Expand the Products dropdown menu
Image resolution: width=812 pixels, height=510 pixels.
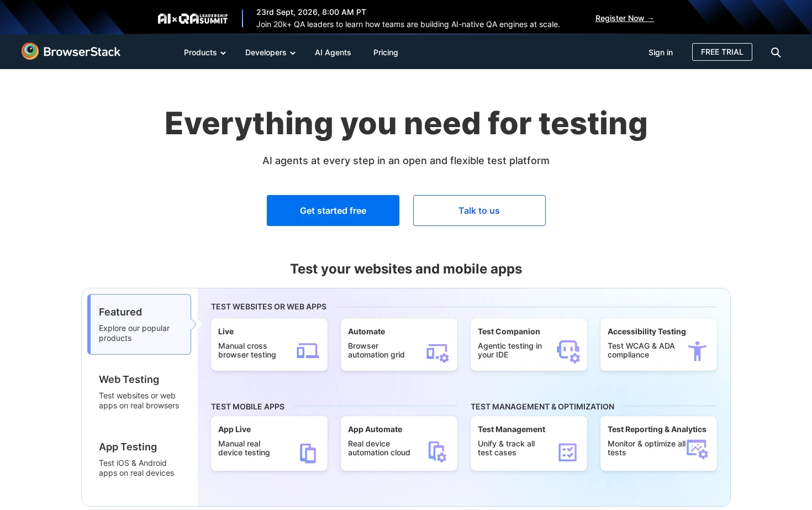pos(205,52)
